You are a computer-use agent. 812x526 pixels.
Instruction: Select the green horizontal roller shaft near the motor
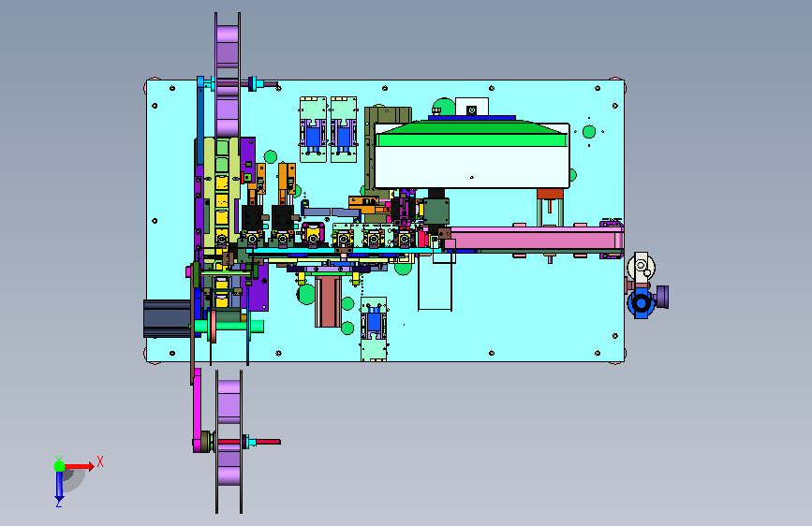pyautogui.click(x=229, y=326)
